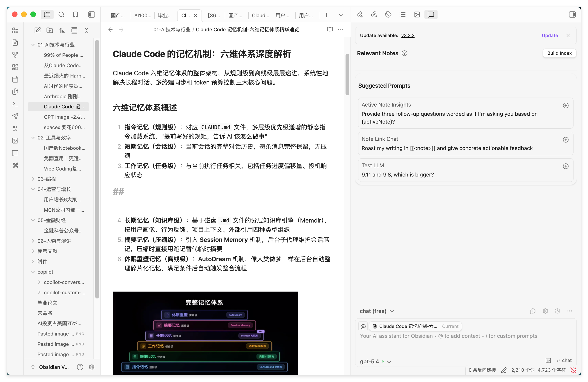Image resolution: width=588 pixels, height=382 pixels.
Task: Switch to the 毕业... tab
Action: [165, 15]
